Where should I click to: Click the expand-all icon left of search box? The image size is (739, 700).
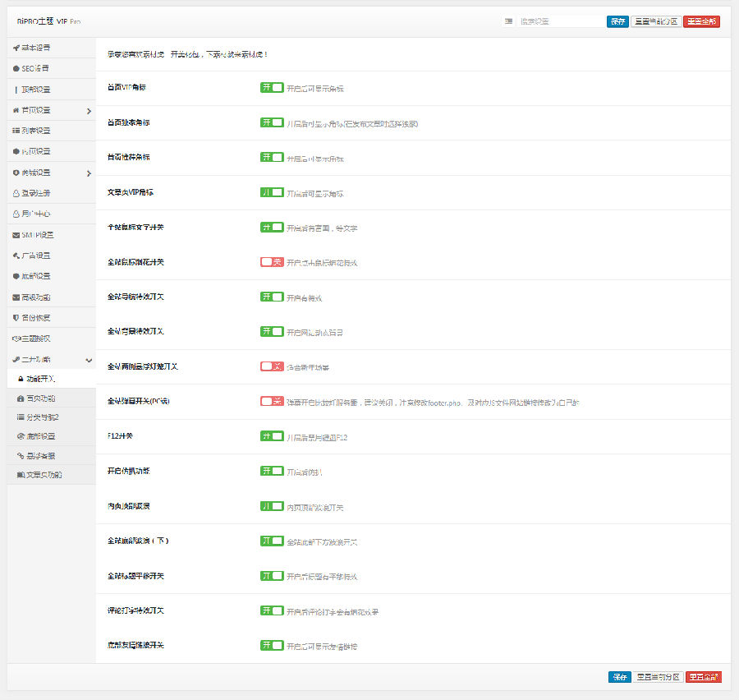(x=509, y=21)
